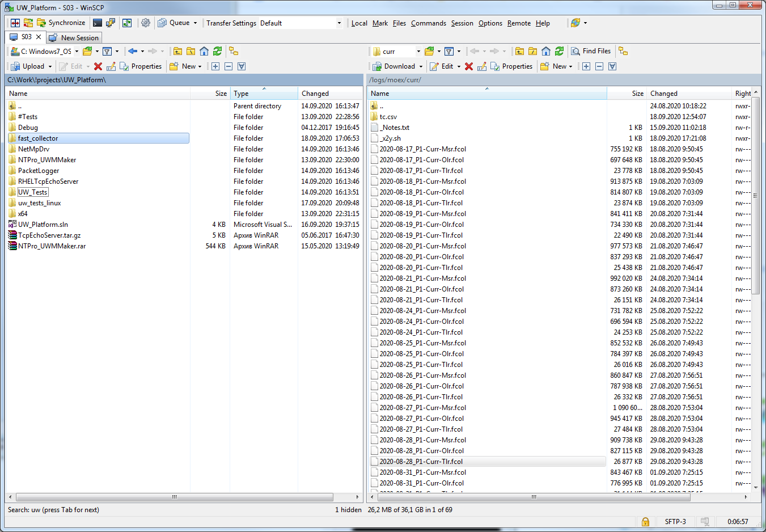This screenshot has height=532, width=766.
Task: Click the padlock icon in status bar
Action: pos(645,521)
